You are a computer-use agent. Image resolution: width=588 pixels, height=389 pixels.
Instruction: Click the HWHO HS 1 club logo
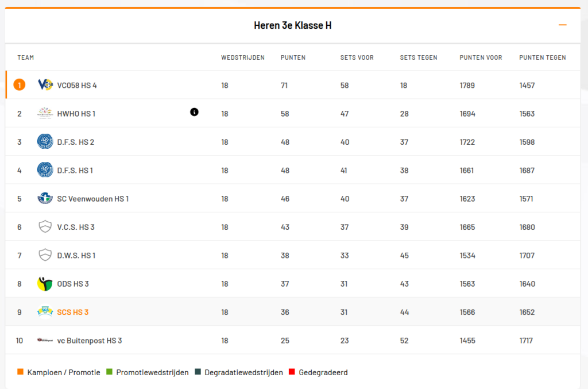point(45,113)
